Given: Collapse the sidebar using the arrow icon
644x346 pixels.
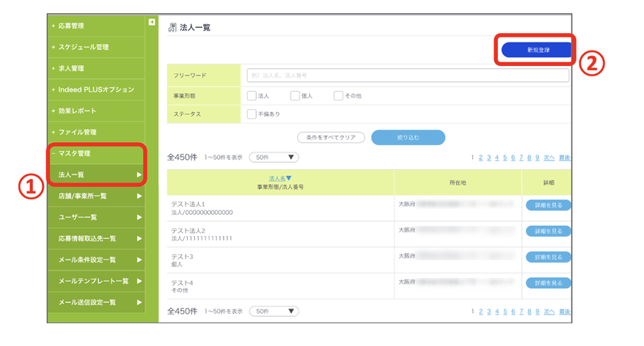Looking at the screenshot, I should click(x=152, y=23).
